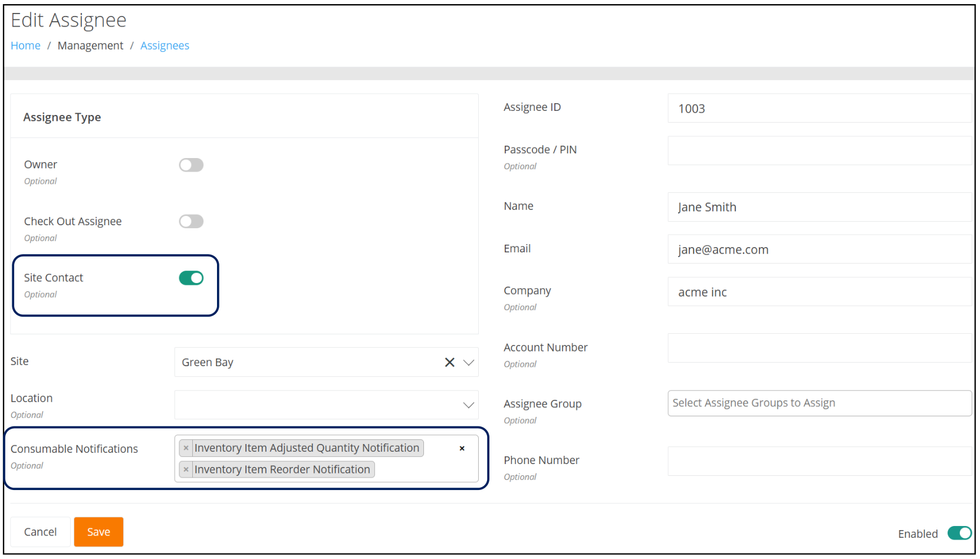The height and width of the screenshot is (559, 980).
Task: Go to the Home breadcrumb link
Action: 25,45
